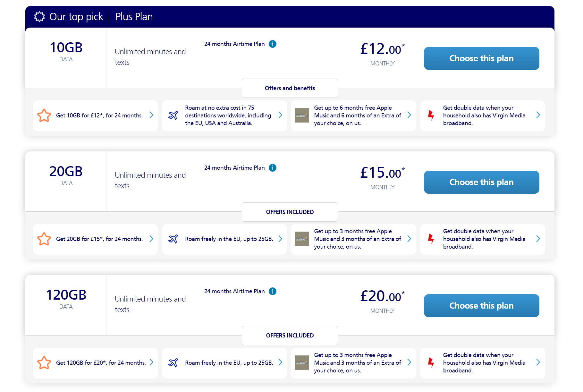Click the star icon beside 10GB for £12 offer

[44, 115]
